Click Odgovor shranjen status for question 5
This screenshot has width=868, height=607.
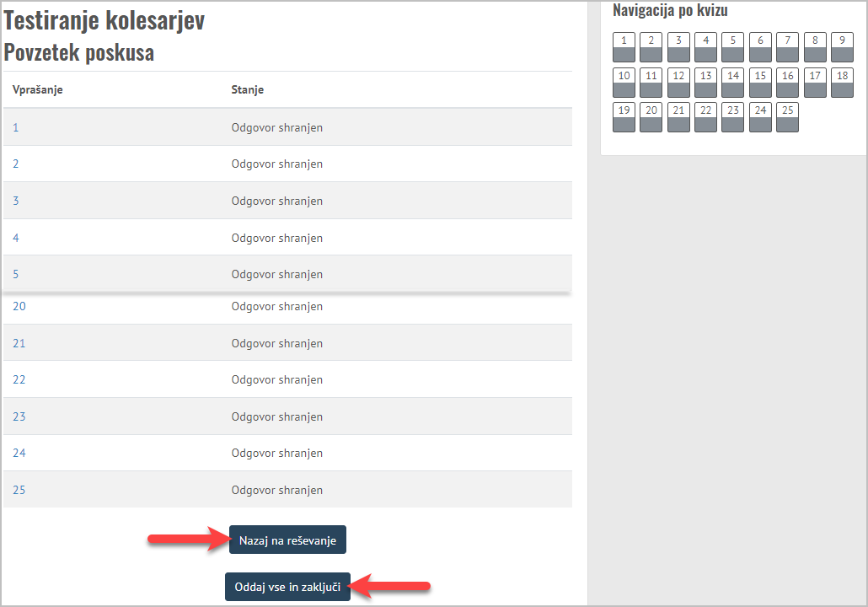tap(276, 274)
